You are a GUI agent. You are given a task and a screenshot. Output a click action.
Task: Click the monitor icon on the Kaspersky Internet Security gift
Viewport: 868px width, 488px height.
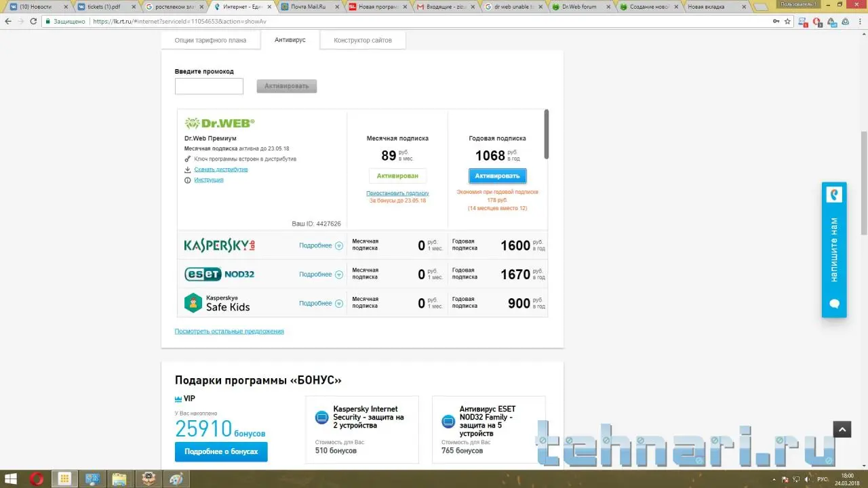(x=322, y=418)
